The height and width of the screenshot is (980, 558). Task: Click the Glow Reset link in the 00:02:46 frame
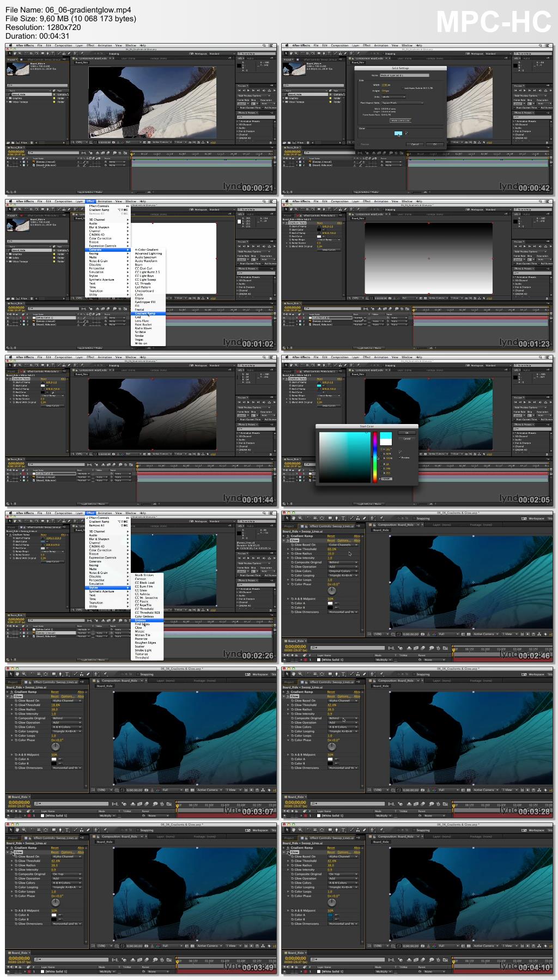tap(331, 540)
